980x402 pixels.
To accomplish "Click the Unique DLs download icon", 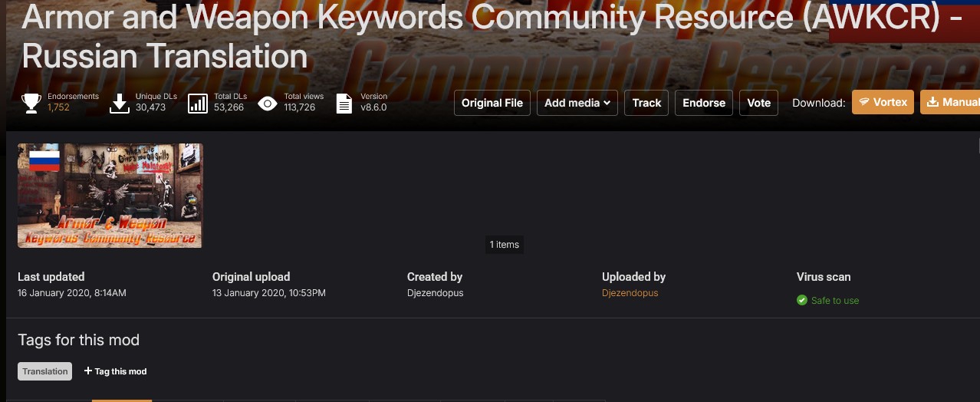I will click(x=120, y=103).
